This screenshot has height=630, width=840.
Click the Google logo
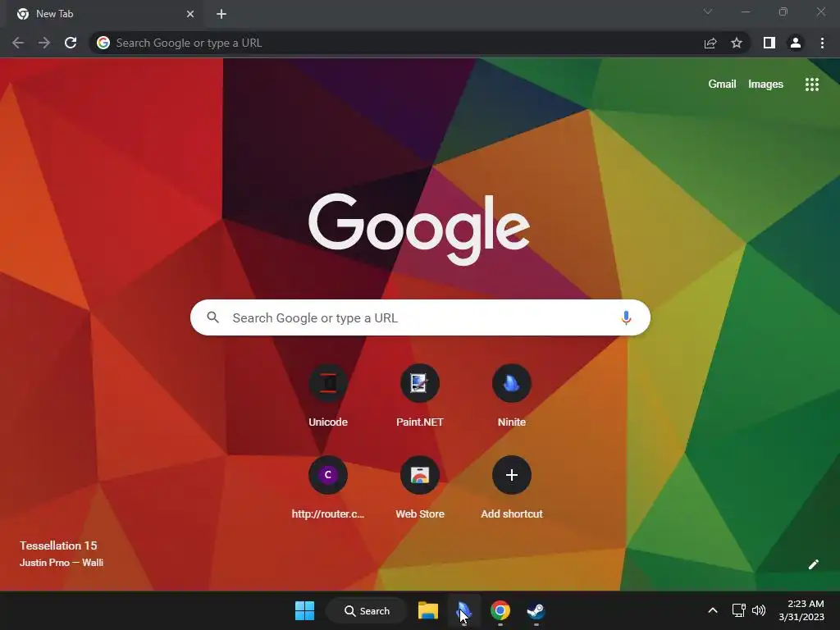(419, 229)
